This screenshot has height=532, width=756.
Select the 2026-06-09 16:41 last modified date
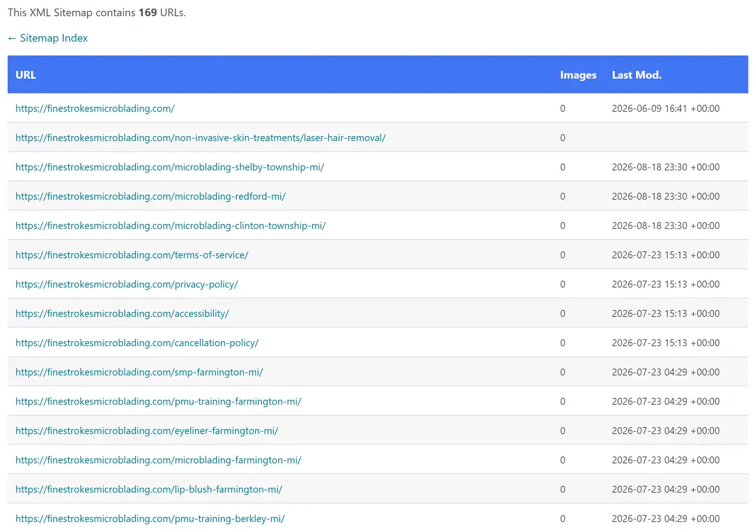tap(666, 108)
